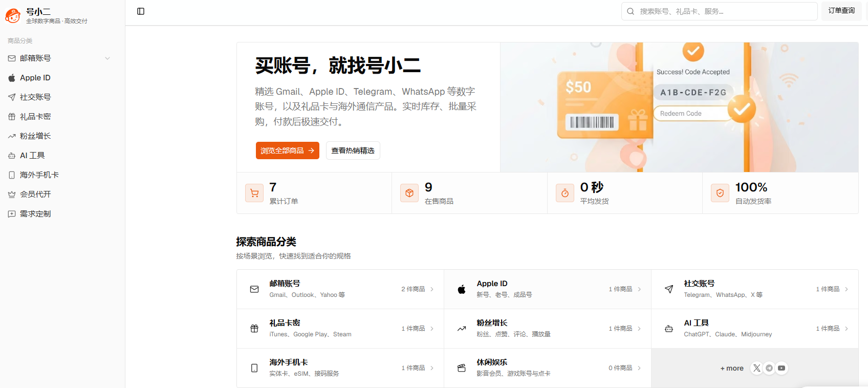The image size is (868, 388).
Task: Click the robot icon beside AI 工具 in sidebar
Action: [12, 156]
